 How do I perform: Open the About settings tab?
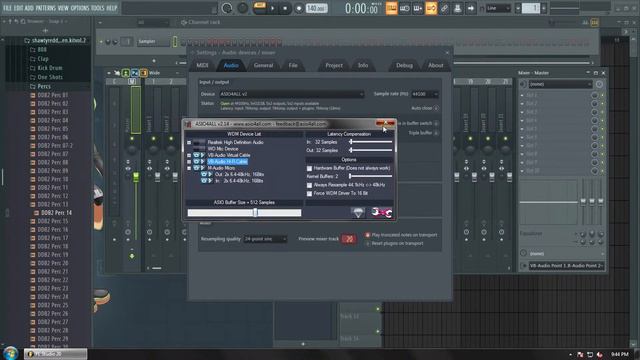coord(436,65)
